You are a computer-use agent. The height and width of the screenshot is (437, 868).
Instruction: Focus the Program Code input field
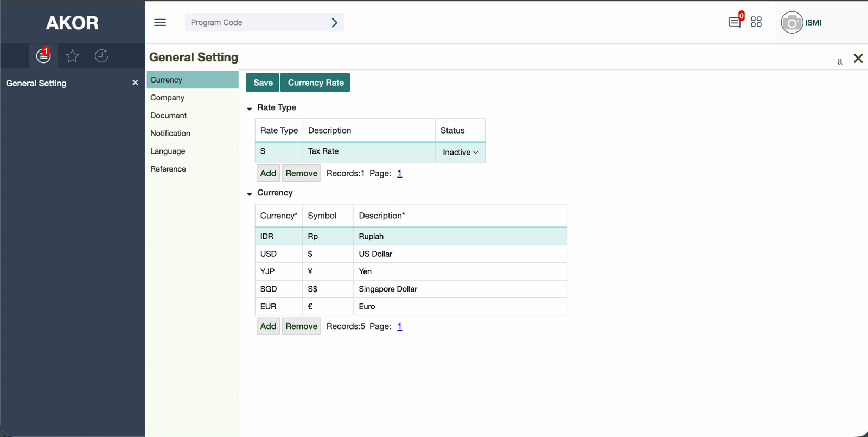255,23
